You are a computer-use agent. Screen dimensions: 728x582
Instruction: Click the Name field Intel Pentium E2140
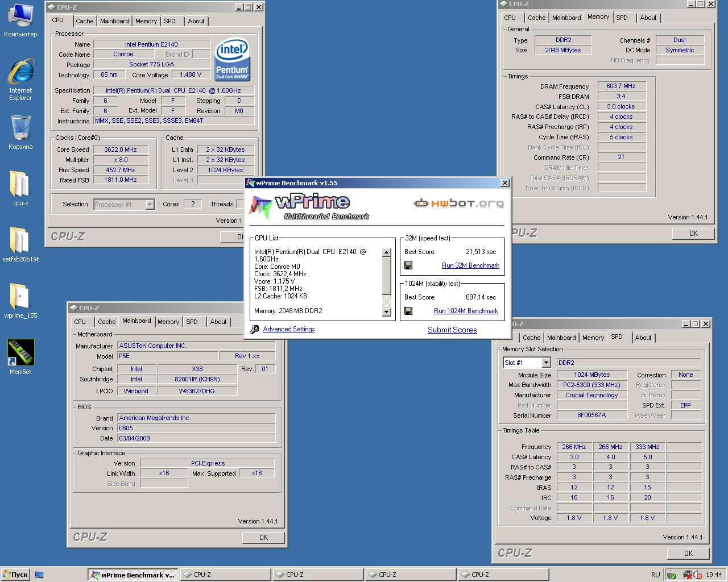(x=152, y=44)
